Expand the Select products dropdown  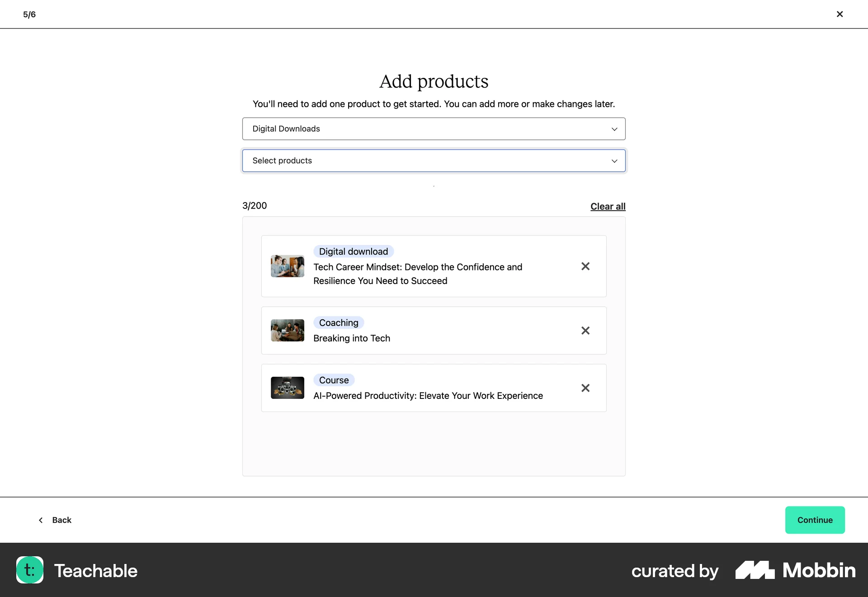(x=434, y=161)
